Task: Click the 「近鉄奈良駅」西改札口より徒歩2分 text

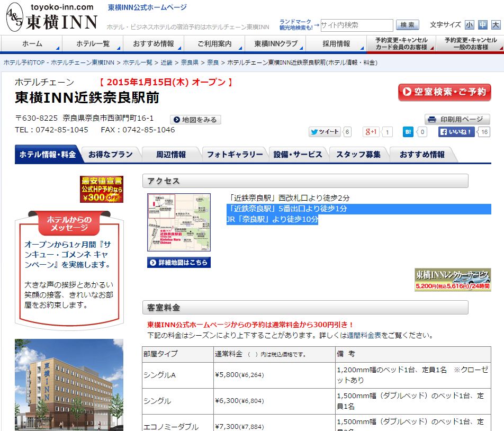Action: coord(289,198)
